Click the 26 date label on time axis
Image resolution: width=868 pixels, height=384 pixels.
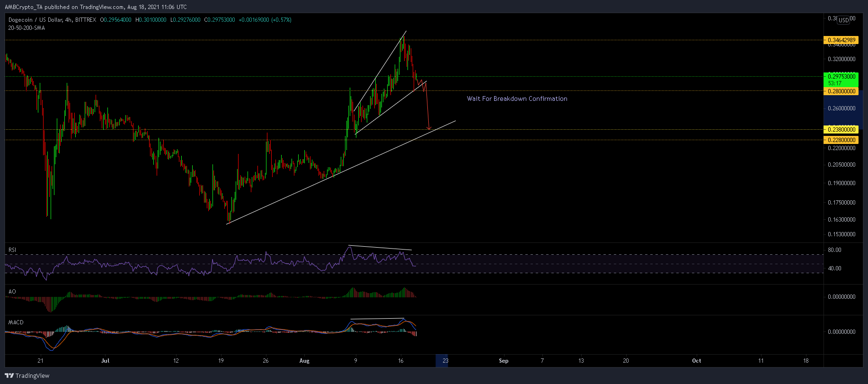click(x=266, y=361)
